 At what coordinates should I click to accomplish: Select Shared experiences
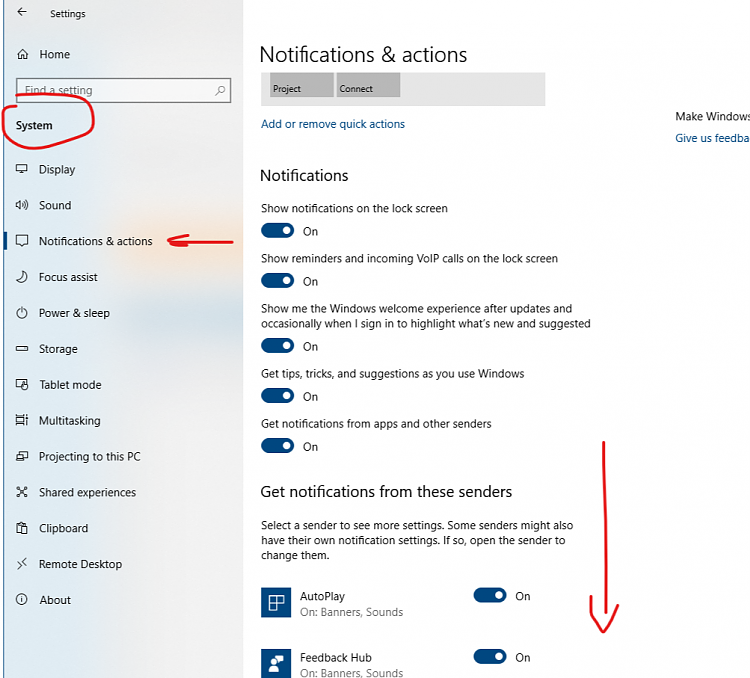point(87,492)
